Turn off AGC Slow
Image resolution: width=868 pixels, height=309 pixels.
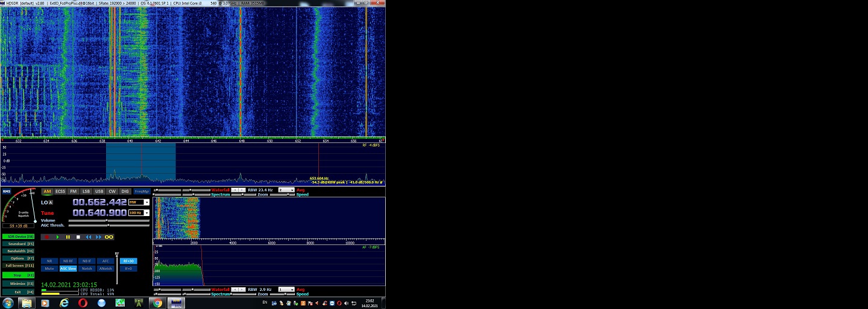68,269
